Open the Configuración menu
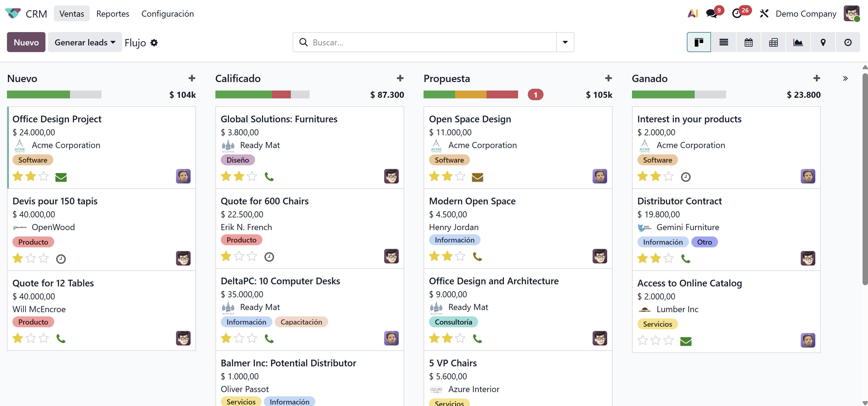This screenshot has width=868, height=406. pos(168,14)
